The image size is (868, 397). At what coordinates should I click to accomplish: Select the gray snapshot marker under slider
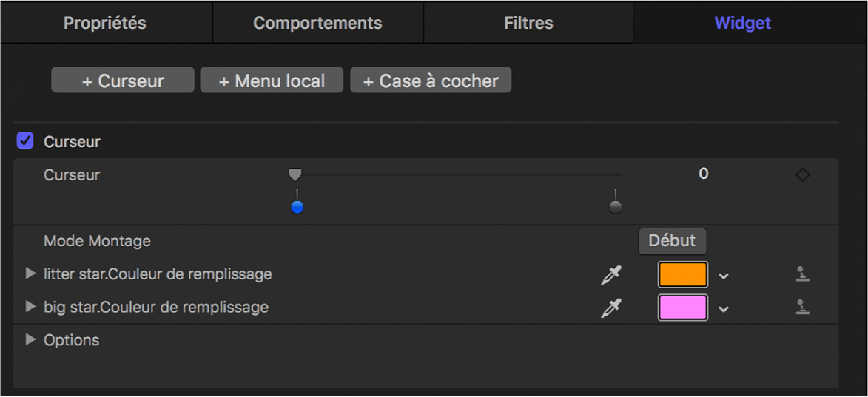(x=615, y=208)
